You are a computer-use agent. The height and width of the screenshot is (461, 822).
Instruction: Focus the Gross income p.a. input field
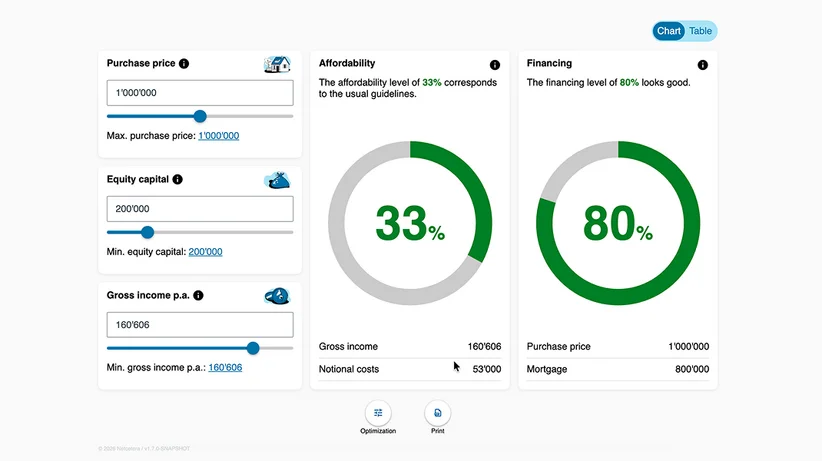point(200,325)
